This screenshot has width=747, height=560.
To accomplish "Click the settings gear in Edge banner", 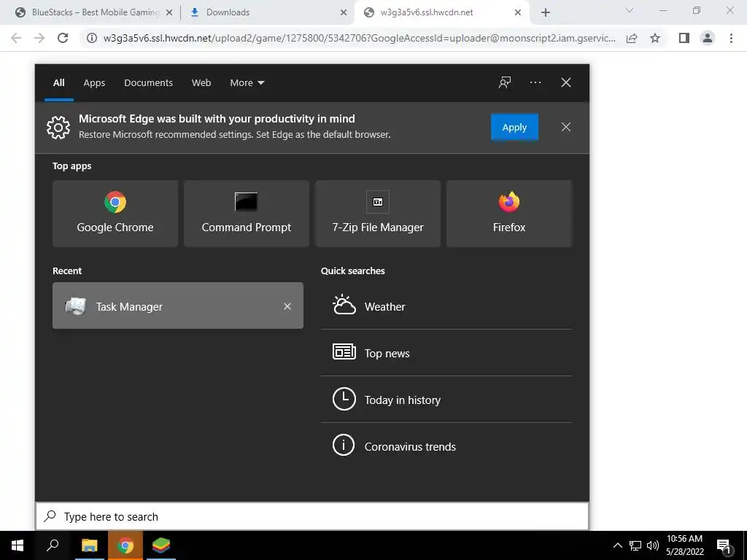I will (58, 127).
